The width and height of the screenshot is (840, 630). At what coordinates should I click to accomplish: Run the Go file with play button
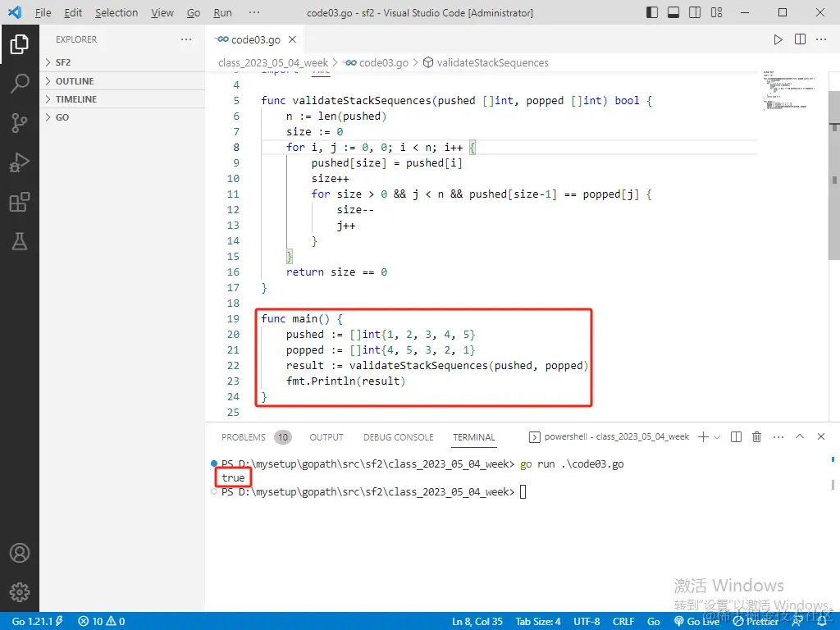[778, 39]
